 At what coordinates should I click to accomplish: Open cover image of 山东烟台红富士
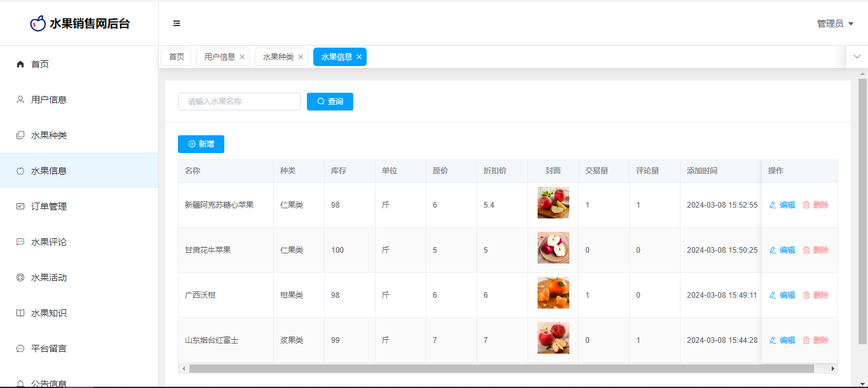coord(553,338)
